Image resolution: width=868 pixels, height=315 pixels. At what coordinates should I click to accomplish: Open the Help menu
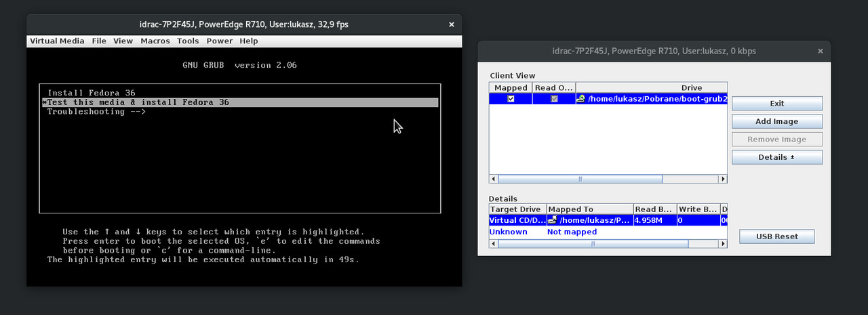point(249,41)
